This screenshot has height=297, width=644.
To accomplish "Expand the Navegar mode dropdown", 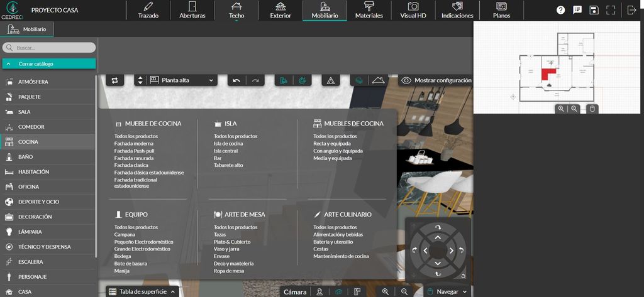I will coord(447,291).
